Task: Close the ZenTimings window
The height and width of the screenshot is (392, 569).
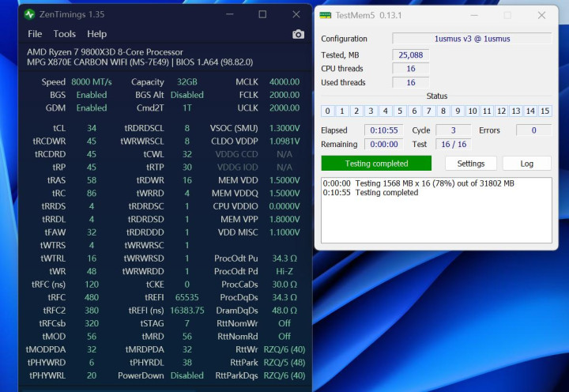Action: (x=296, y=14)
